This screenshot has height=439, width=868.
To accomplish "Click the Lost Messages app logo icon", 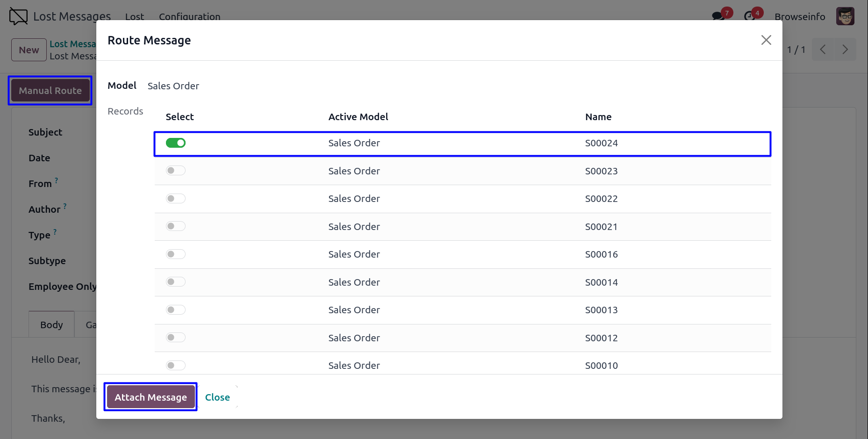I will tap(18, 16).
